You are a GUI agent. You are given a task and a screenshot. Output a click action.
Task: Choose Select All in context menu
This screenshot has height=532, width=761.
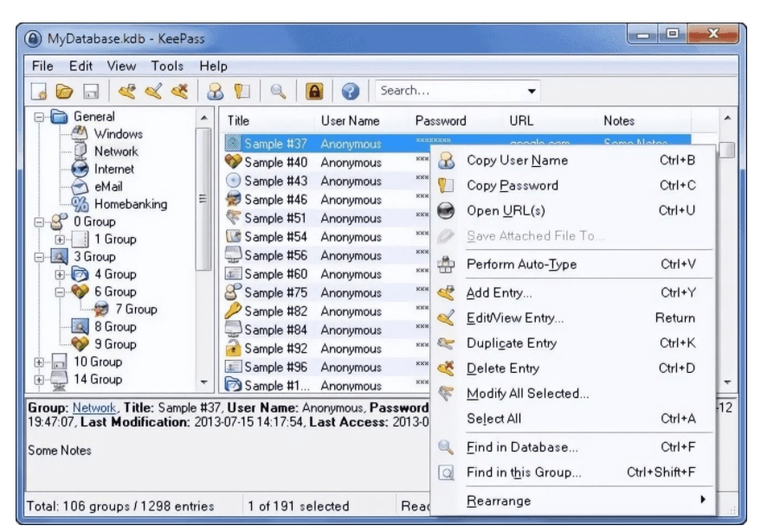pos(572,419)
